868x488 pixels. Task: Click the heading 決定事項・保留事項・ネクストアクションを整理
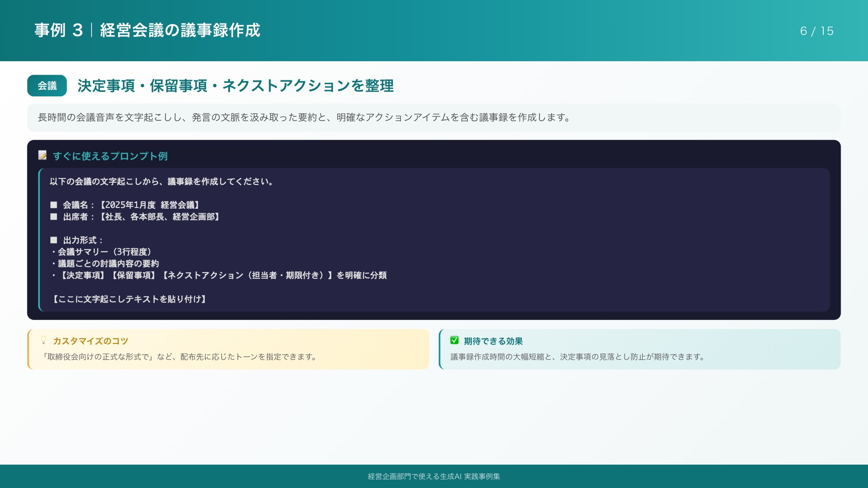tap(236, 86)
